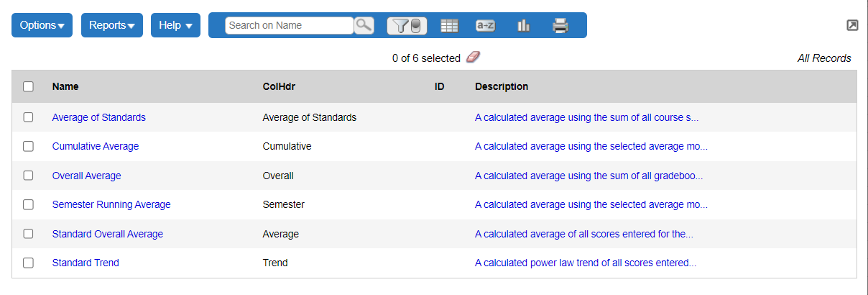Tick the Overall Average checkbox
868x295 pixels.
click(29, 176)
